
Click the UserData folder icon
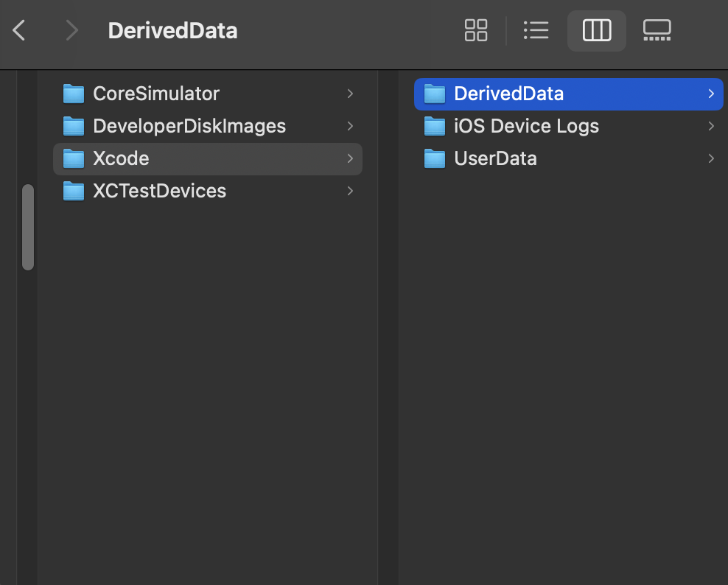click(435, 159)
